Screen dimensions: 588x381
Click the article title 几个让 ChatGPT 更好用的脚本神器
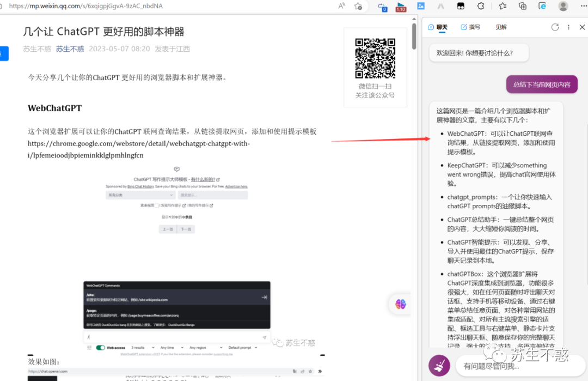click(104, 32)
